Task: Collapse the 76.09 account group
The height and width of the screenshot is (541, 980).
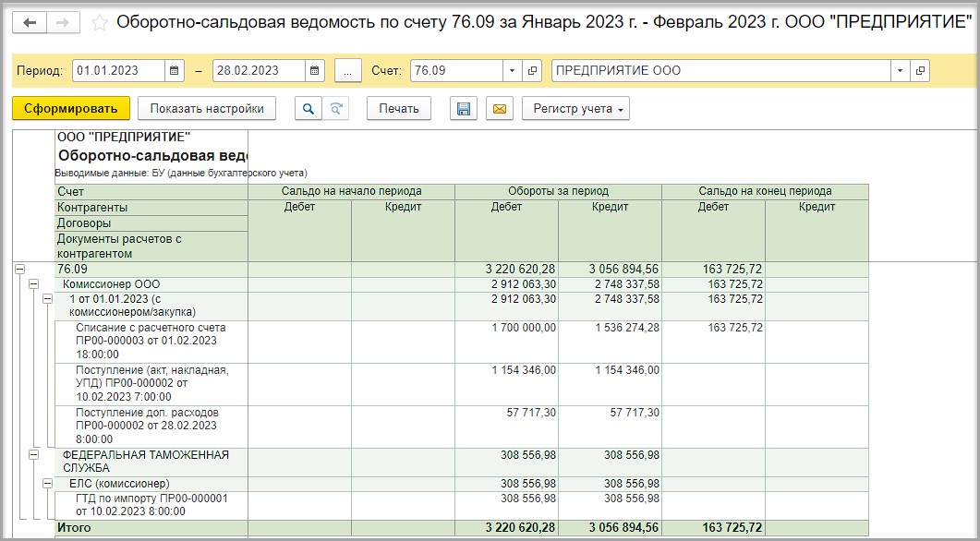Action: [20, 270]
